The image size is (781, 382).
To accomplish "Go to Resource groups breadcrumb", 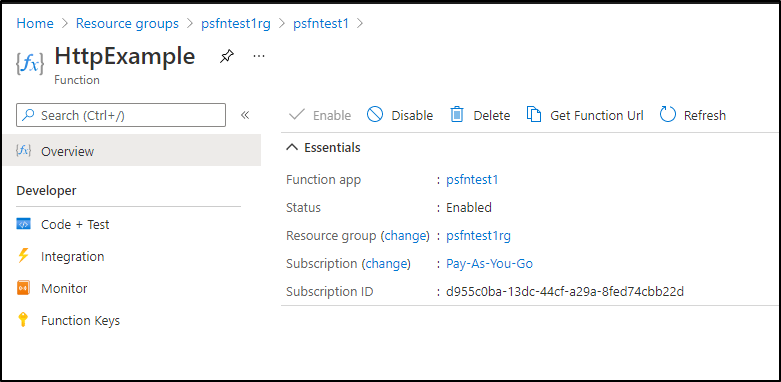I will [127, 23].
